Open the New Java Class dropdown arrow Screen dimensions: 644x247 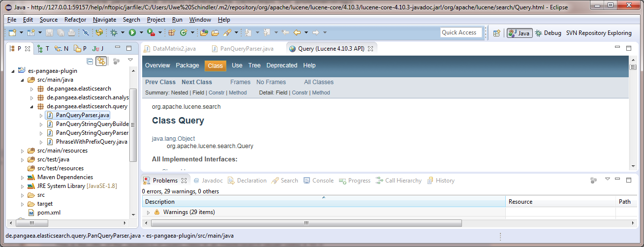point(192,32)
